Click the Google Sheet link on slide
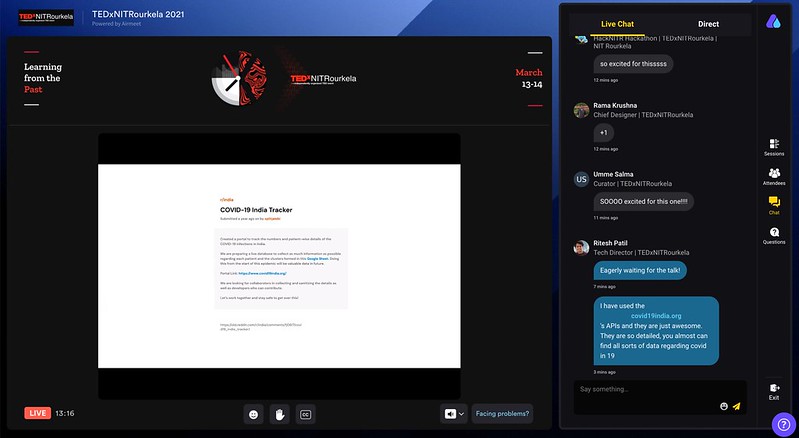799x438 pixels. pyautogui.click(x=317, y=259)
